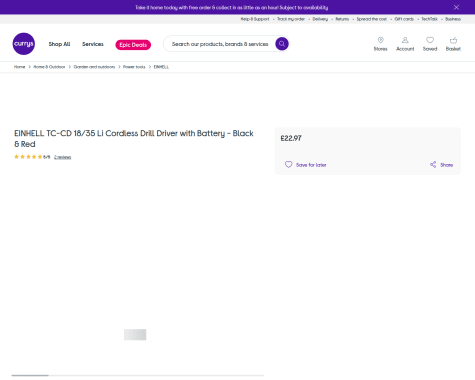Open Services menu
475x380 pixels.
93,44
